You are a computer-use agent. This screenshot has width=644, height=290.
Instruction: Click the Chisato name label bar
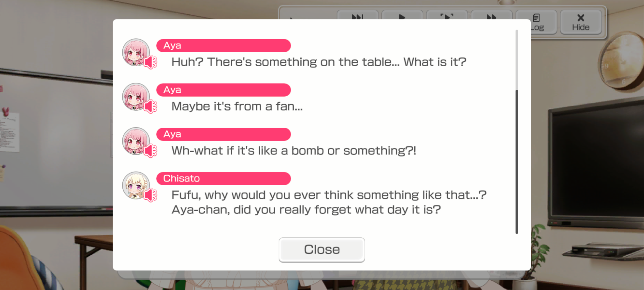point(224,179)
